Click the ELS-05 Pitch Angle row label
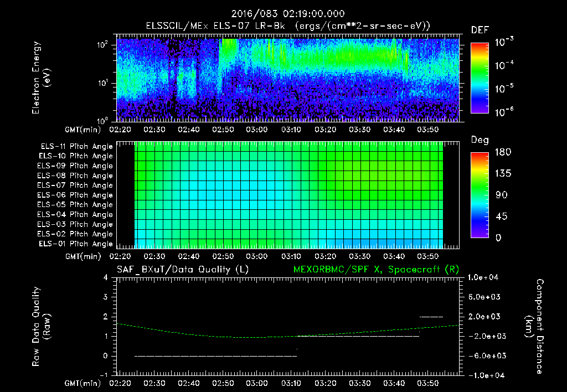Viewport: 567px width, 392px height. pos(75,205)
